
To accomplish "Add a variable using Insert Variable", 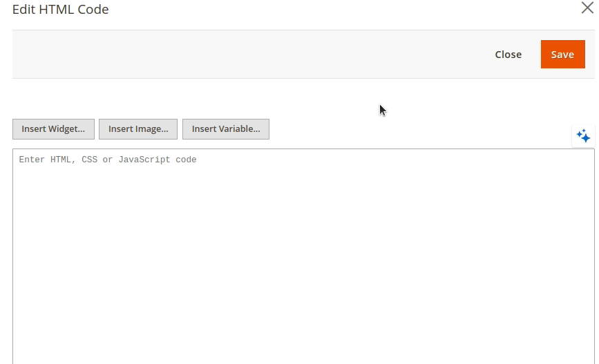I will (x=226, y=129).
